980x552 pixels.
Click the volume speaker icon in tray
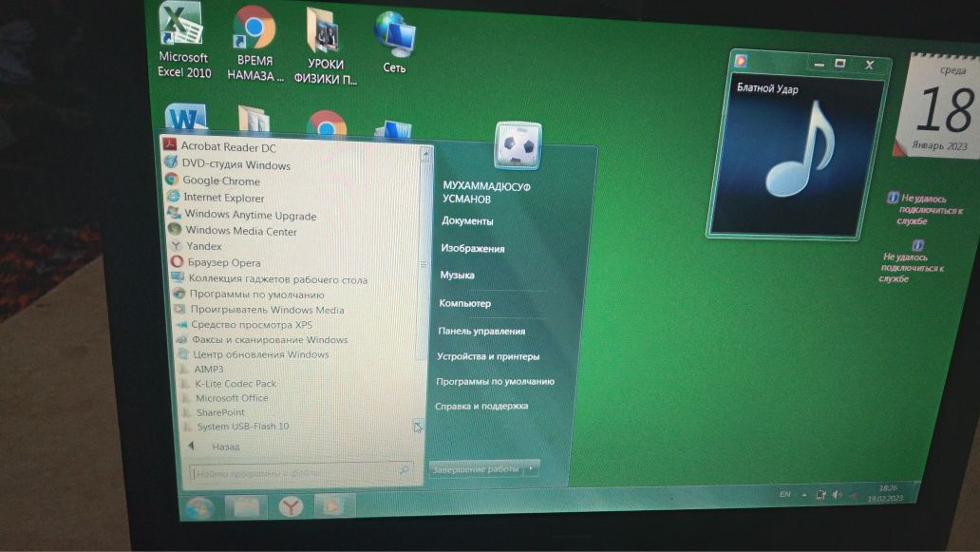(x=837, y=494)
